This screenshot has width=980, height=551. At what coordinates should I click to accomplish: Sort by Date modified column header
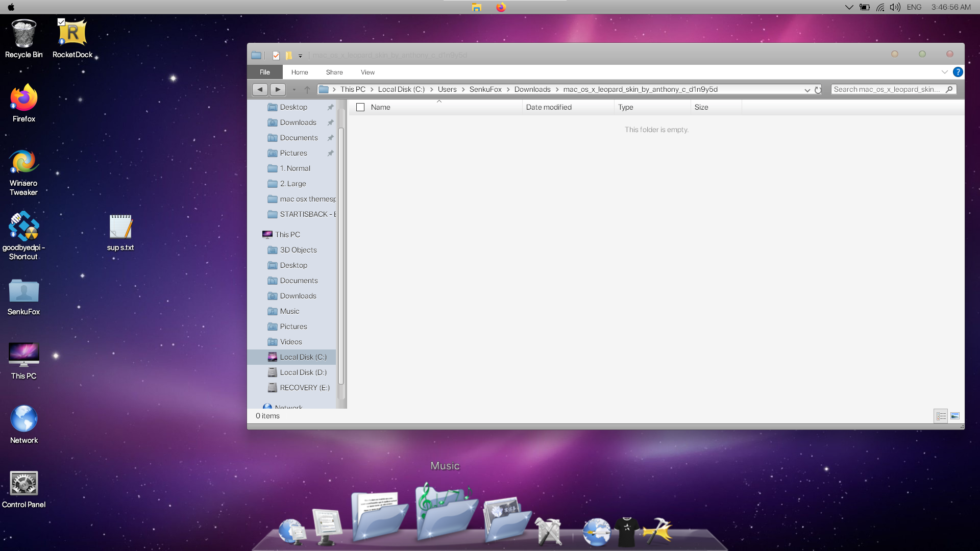point(549,107)
